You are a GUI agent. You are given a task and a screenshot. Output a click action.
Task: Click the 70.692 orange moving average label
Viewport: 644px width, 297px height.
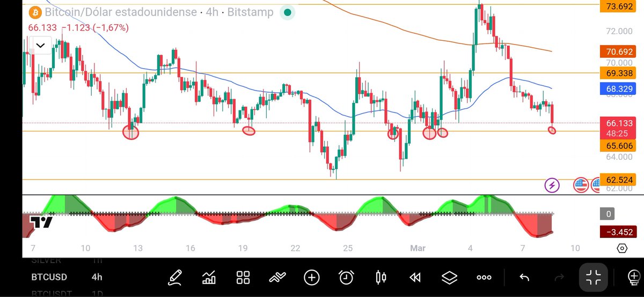pos(618,52)
